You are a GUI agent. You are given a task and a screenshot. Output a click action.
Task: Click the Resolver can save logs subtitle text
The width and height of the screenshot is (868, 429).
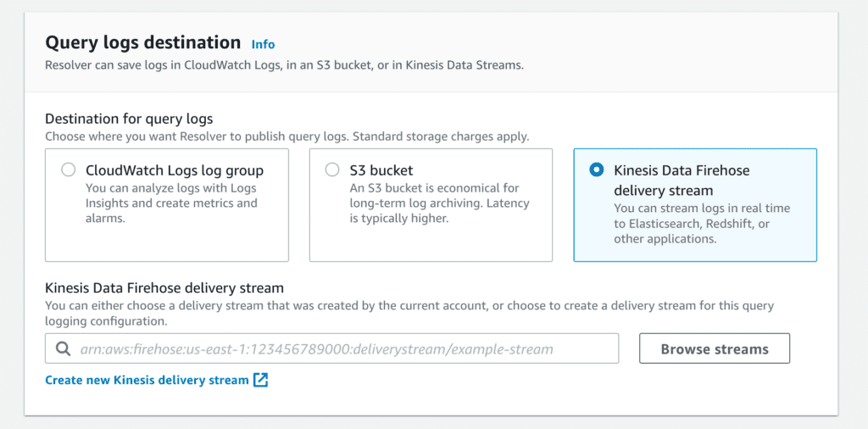click(284, 65)
